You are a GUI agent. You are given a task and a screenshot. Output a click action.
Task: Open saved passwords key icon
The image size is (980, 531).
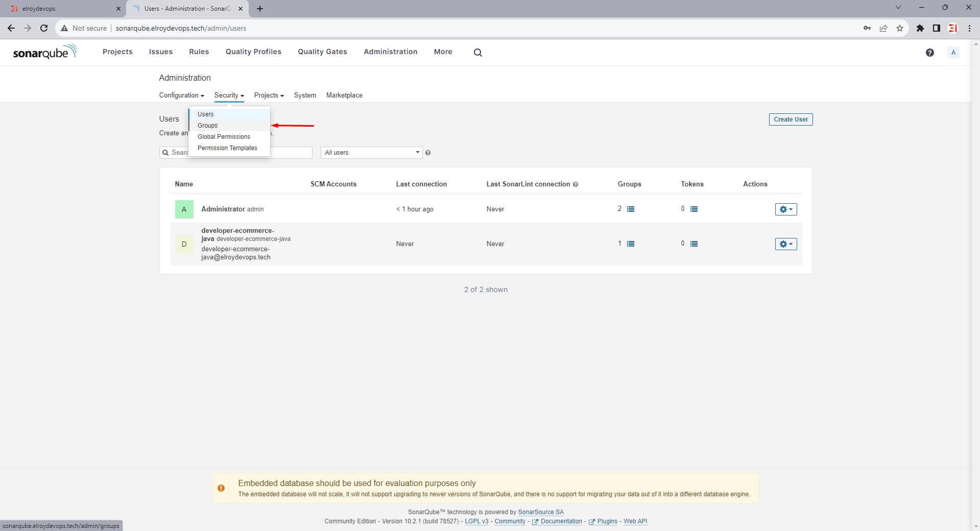[x=867, y=28]
